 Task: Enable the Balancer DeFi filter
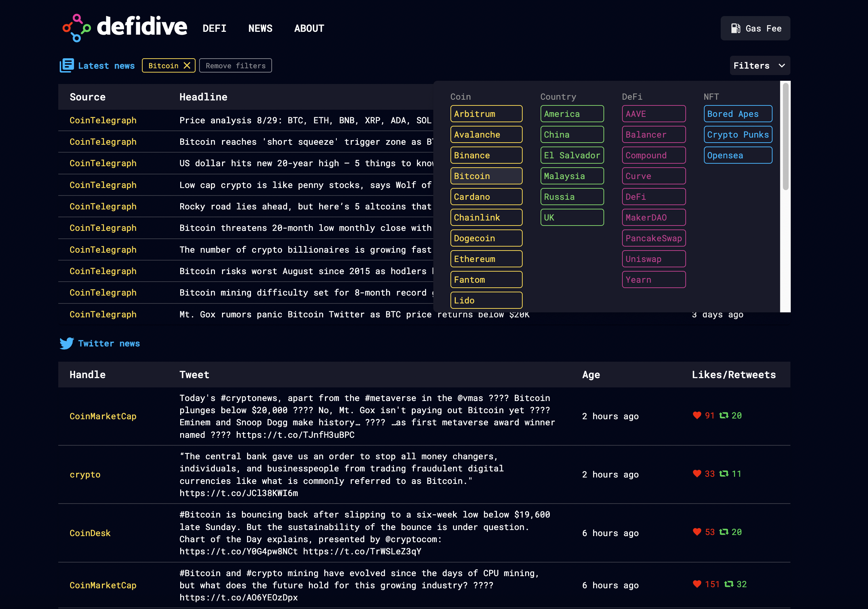(654, 135)
